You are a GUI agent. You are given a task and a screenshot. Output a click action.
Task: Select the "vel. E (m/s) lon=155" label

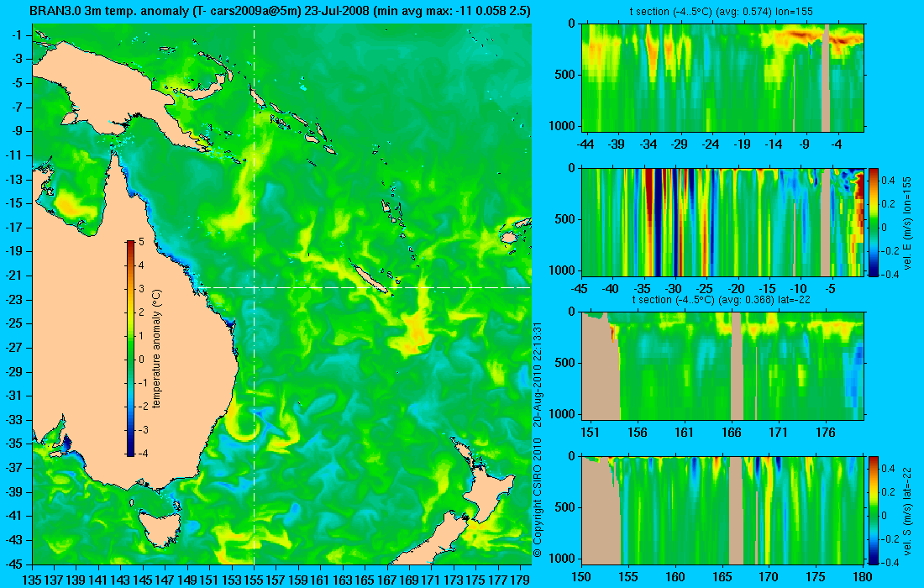pos(907,222)
